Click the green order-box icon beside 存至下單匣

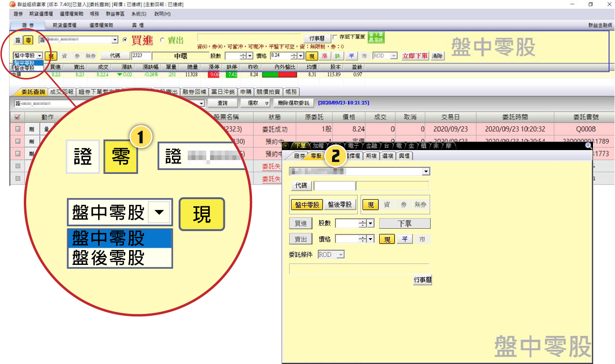coord(376,37)
